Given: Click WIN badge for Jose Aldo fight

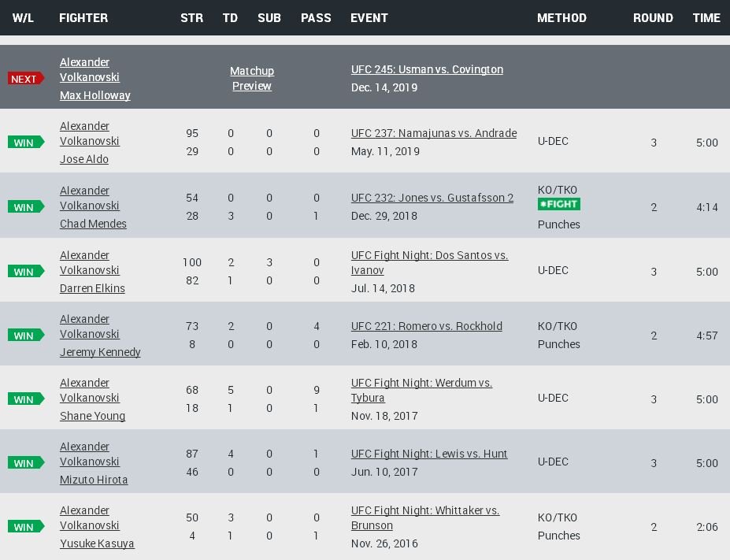Looking at the screenshot, I should pos(25,143).
